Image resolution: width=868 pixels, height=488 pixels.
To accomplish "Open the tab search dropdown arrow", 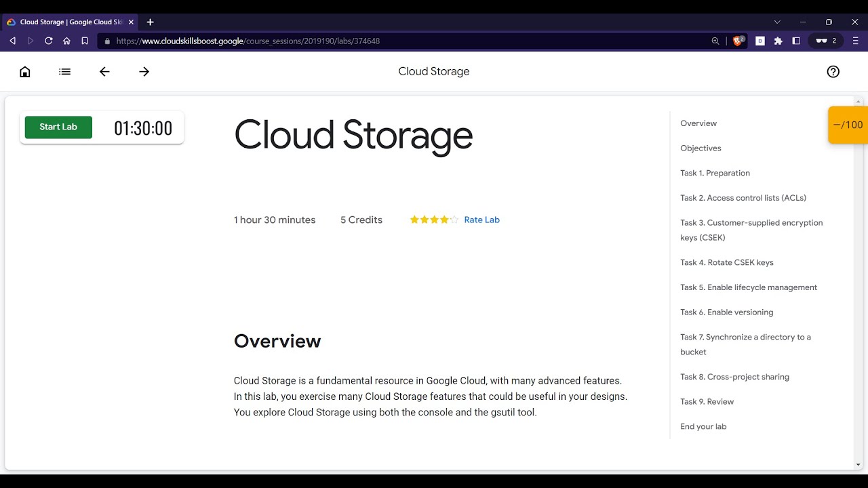I will point(777,22).
